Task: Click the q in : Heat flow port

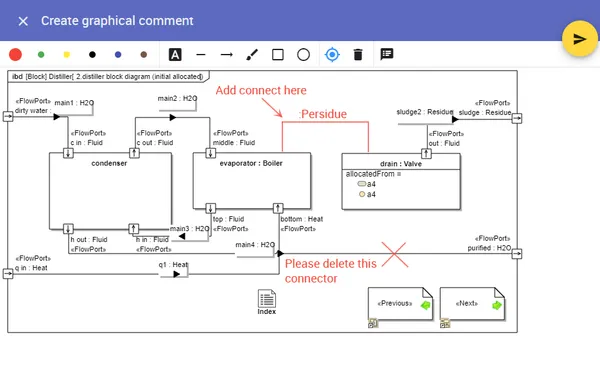Action: (8, 274)
